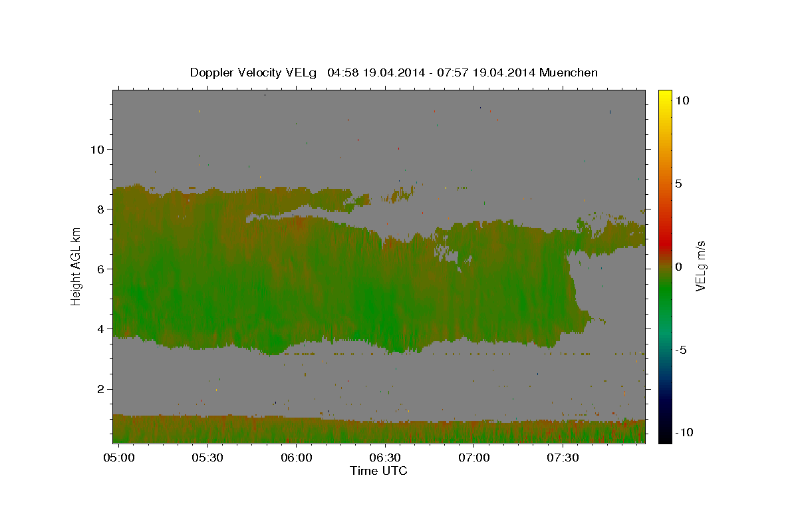Click the 'Time UTC' axis label
The width and height of the screenshot is (798, 532).
coord(378,471)
